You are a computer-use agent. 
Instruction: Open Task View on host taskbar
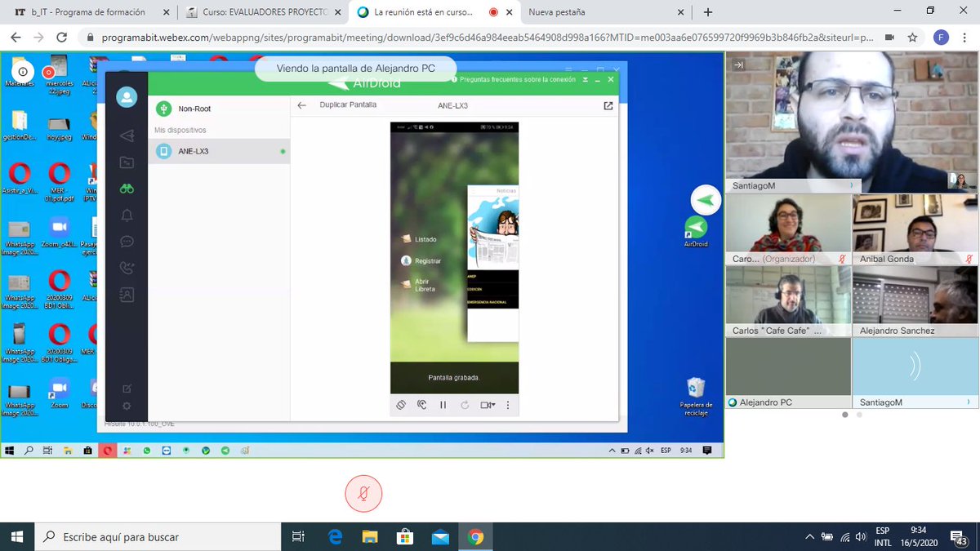[x=298, y=536]
